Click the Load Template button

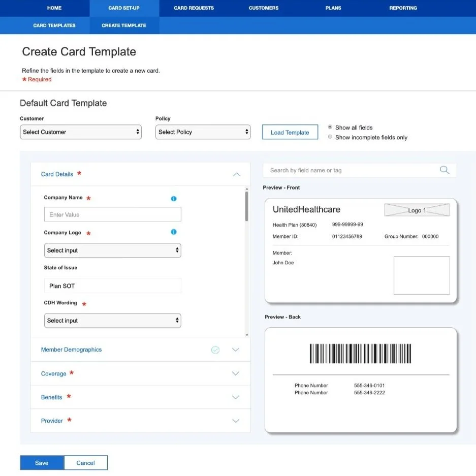coord(290,133)
